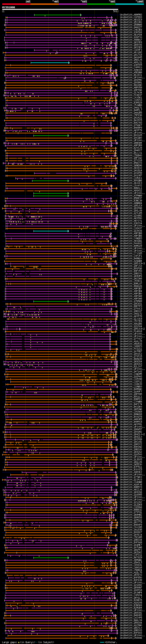Select hit label UniRef100_Q9BIU3
This screenshot has width=146, height=644.
(x=131, y=631)
